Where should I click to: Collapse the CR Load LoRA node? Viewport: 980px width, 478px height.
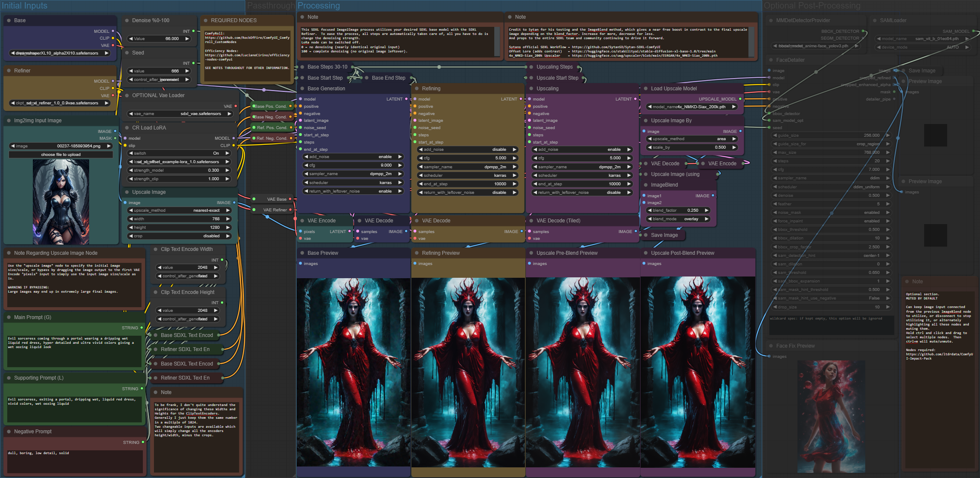point(126,128)
